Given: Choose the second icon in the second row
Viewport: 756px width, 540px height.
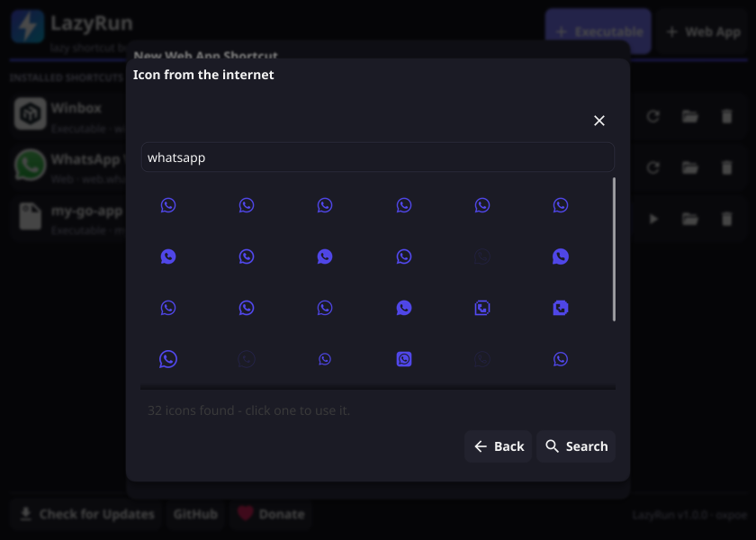Looking at the screenshot, I should 247,256.
